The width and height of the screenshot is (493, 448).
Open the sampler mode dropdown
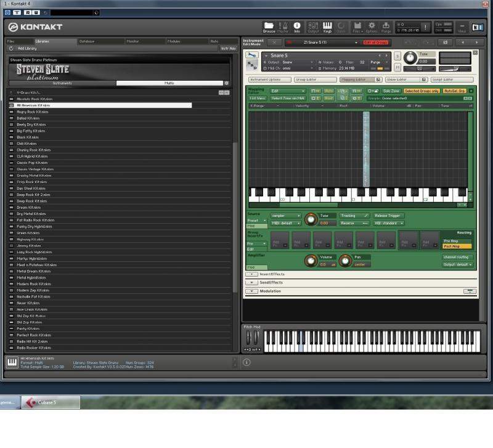point(286,216)
